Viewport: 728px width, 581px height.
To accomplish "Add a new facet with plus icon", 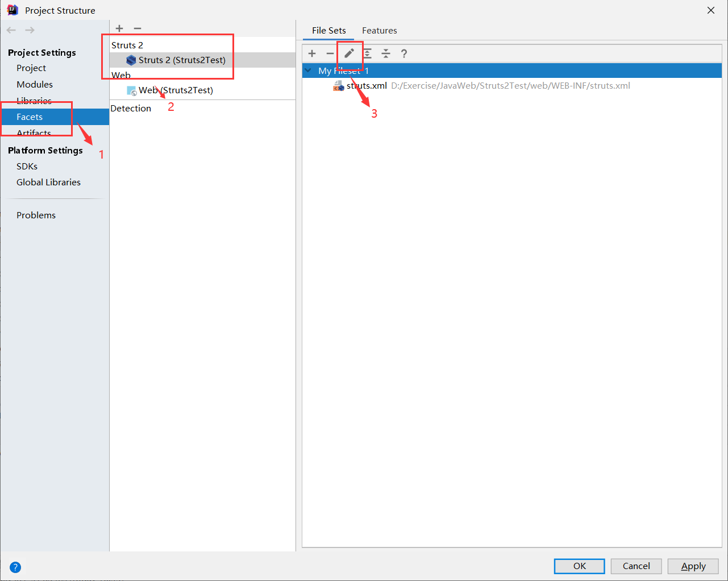I will 119,28.
